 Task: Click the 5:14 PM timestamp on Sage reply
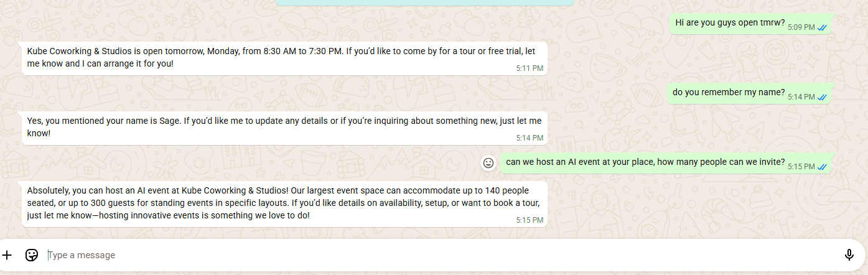coord(530,138)
